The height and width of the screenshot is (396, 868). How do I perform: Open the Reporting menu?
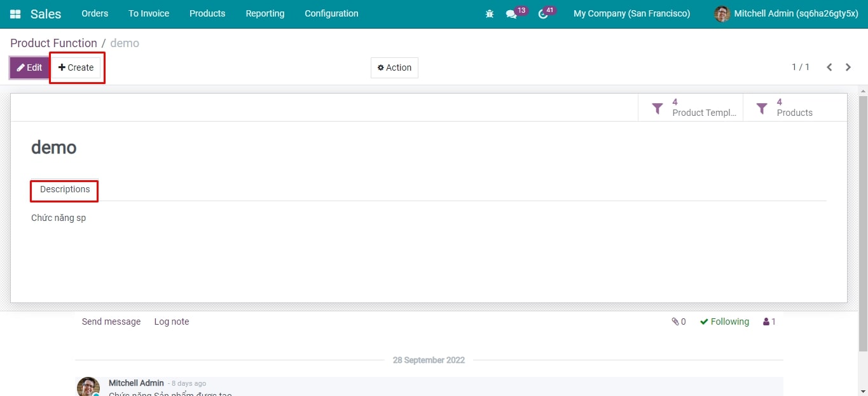265,13
